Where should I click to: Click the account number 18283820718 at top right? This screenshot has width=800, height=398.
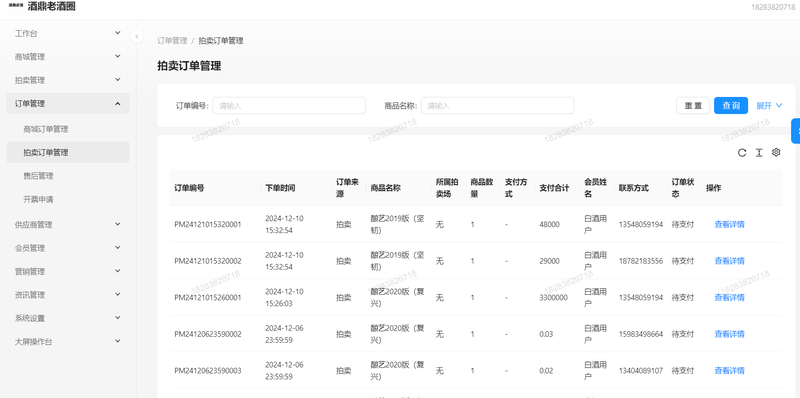(x=772, y=7)
